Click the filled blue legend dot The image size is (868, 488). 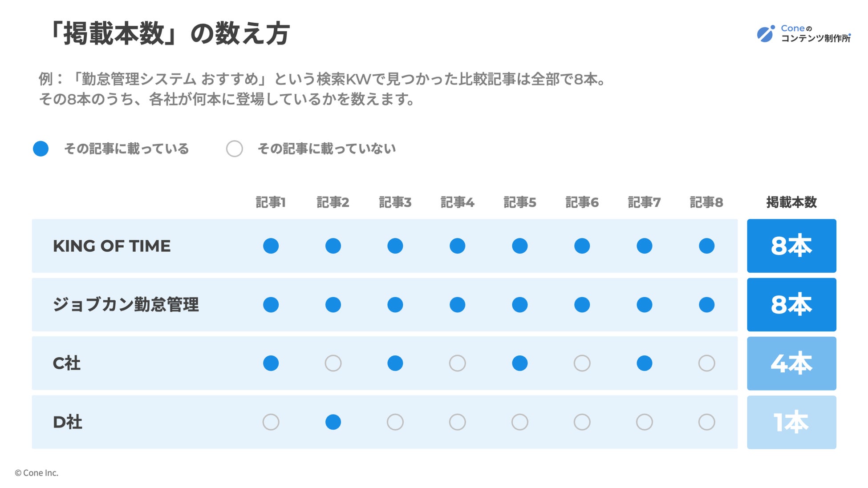pos(41,149)
